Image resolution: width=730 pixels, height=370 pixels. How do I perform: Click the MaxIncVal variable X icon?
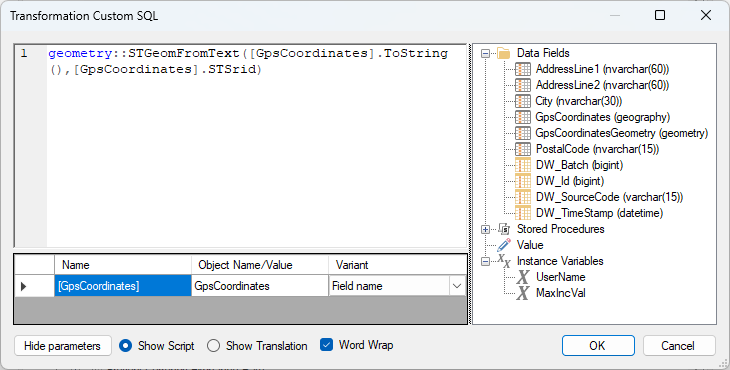[523, 293]
